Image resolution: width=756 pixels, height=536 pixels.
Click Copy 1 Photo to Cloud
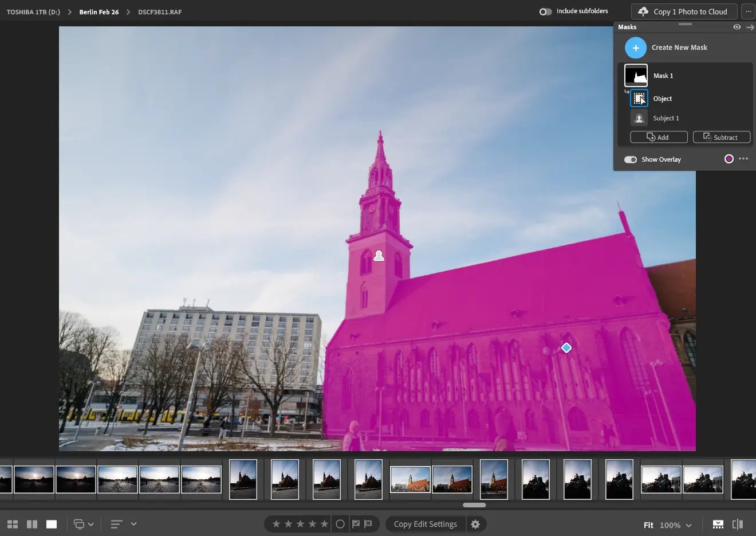tap(684, 11)
